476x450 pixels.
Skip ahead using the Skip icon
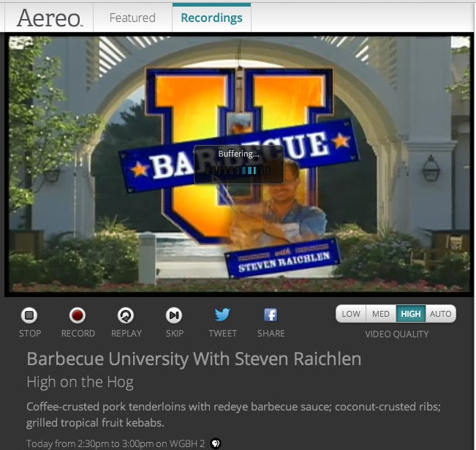[174, 315]
